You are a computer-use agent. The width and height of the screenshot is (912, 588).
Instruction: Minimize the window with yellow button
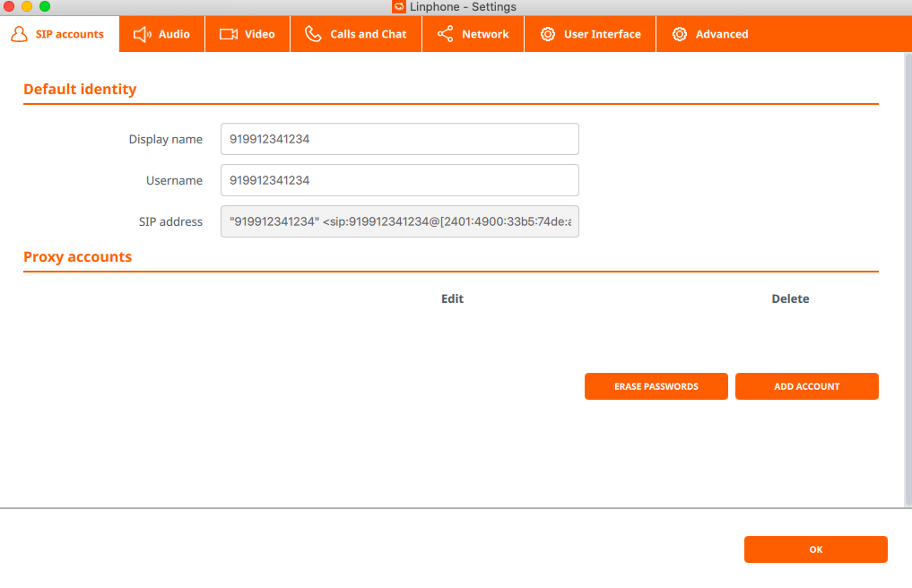(27, 6)
